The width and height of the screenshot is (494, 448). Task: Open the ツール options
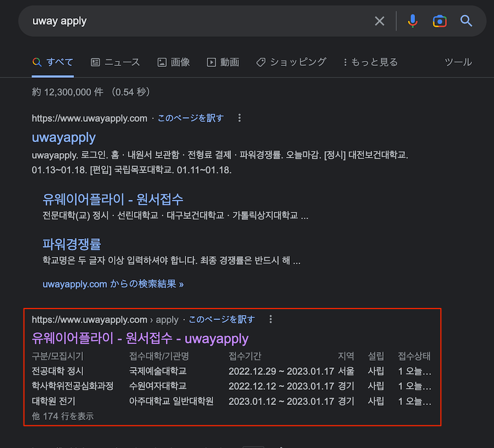tap(458, 62)
